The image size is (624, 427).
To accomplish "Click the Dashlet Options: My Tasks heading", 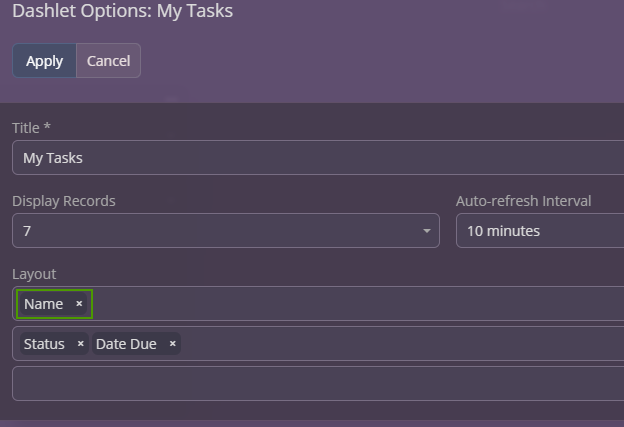I will 122,12.
